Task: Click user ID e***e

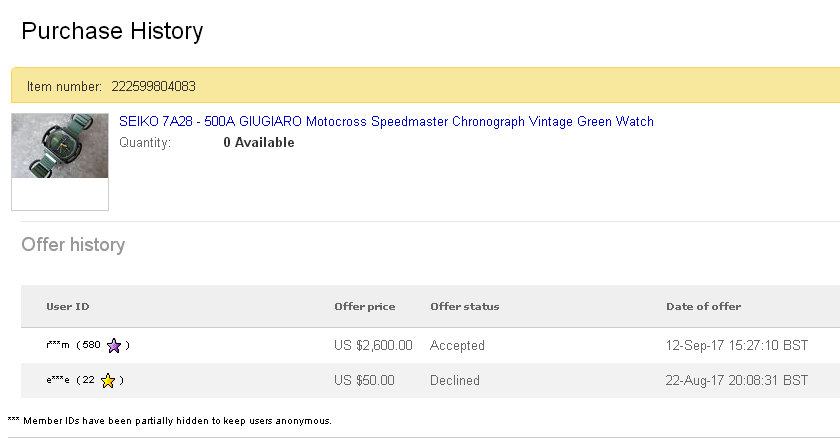Action: 57,380
